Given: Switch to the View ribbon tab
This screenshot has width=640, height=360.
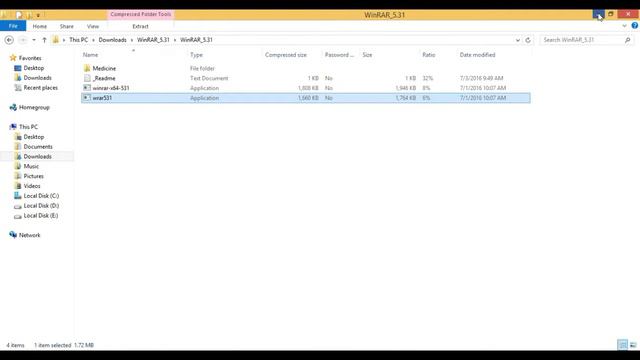Looking at the screenshot, I should [x=93, y=26].
